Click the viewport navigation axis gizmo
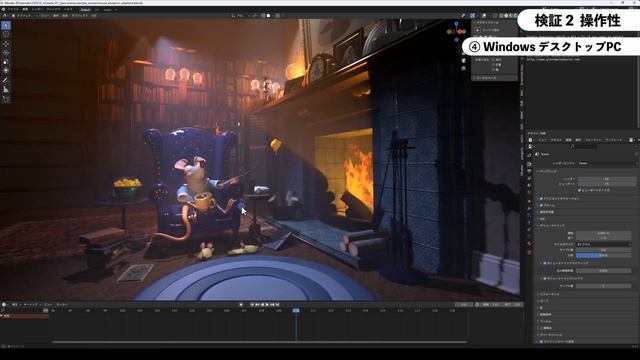640x360 pixels. coord(456,31)
